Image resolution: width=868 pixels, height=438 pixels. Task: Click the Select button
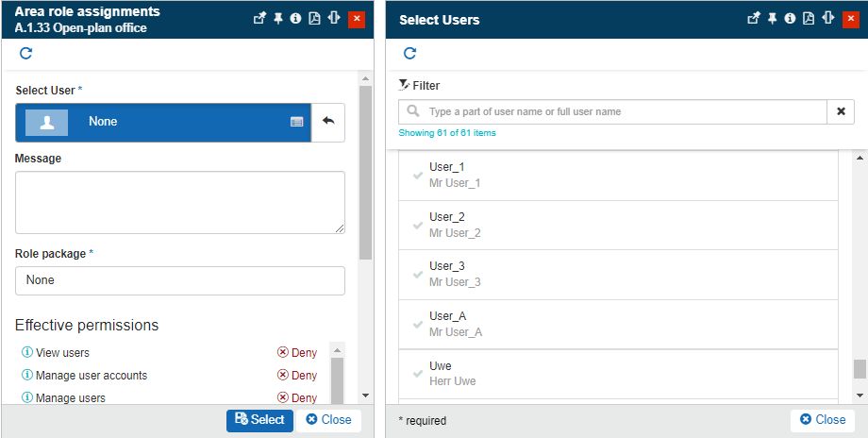259,420
